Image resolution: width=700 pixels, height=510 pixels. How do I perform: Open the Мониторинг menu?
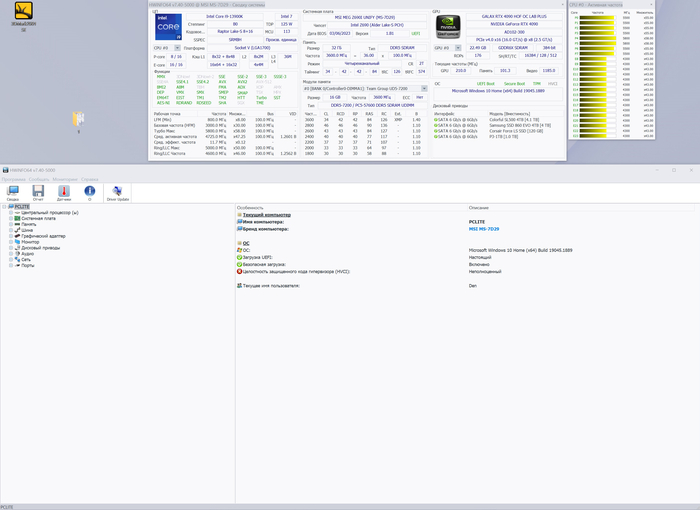[x=65, y=179]
